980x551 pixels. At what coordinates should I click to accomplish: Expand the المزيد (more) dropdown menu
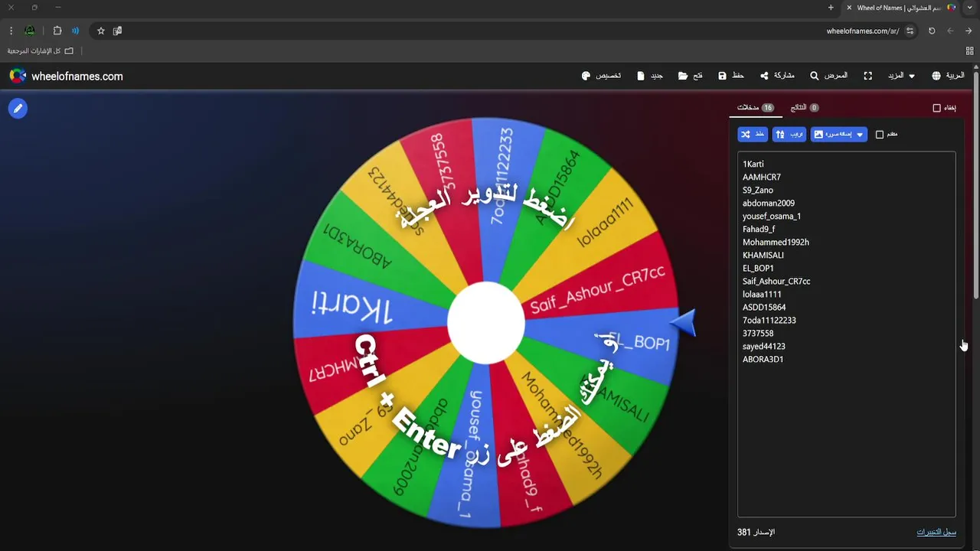coord(901,76)
